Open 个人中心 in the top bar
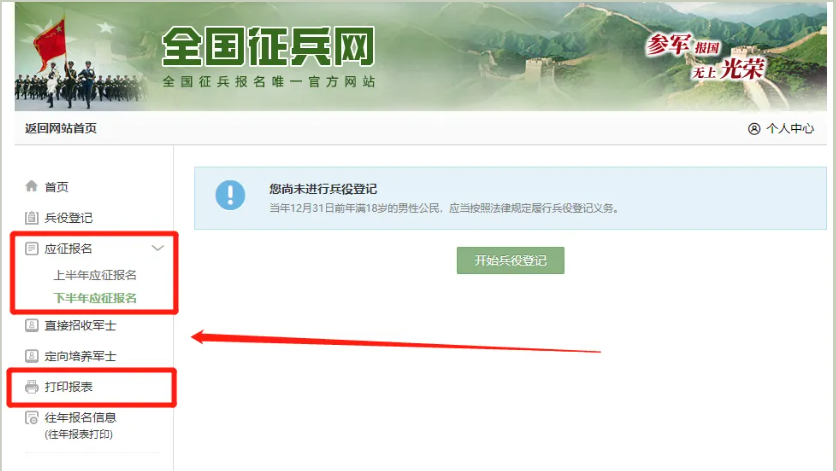Screen dimensions: 836x471 (x=790, y=129)
